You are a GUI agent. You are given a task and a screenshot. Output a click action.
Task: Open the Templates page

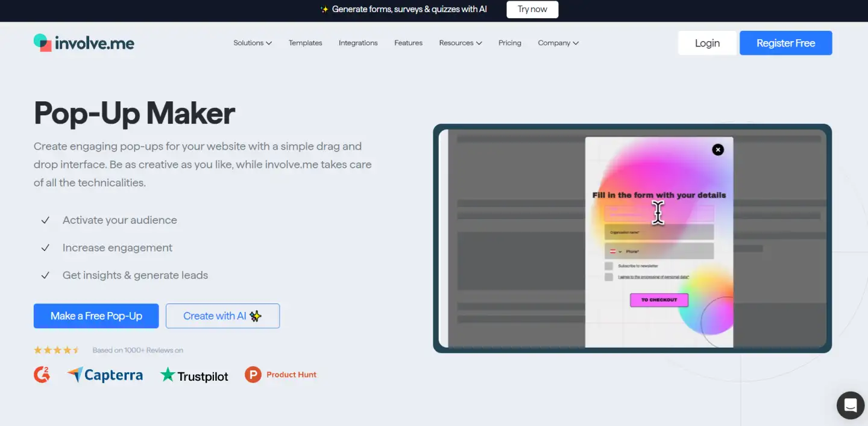coord(305,43)
